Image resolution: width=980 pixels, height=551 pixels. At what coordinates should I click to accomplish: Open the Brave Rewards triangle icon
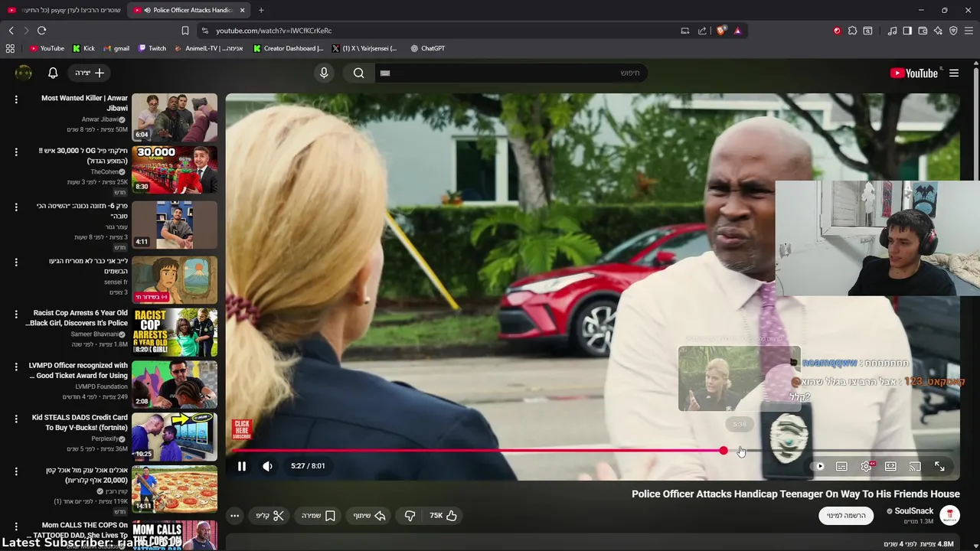pos(737,31)
